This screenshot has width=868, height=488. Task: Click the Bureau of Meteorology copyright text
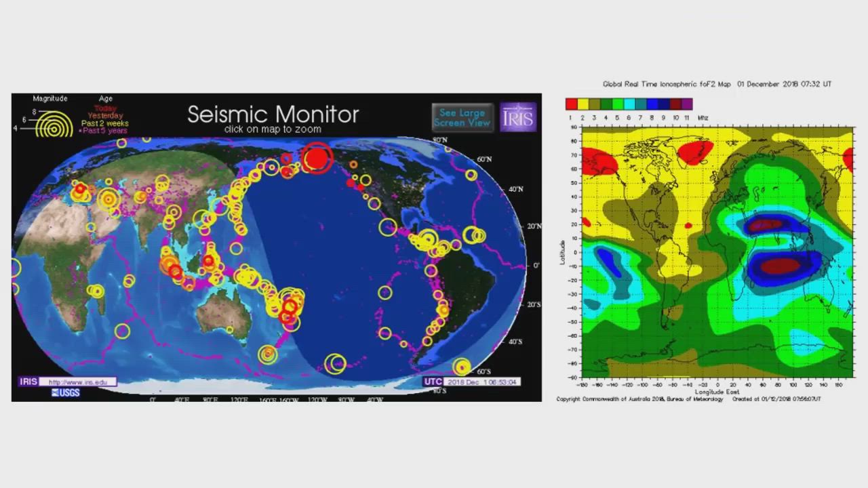[x=639, y=399]
